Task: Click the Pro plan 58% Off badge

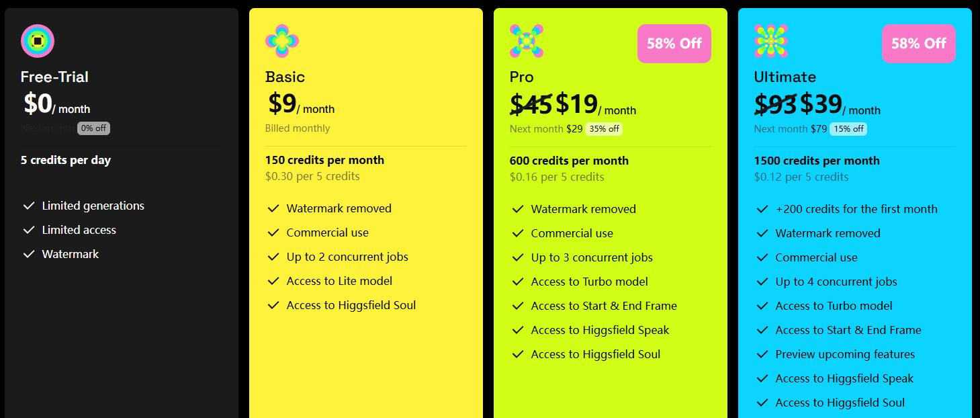Action: coord(674,44)
